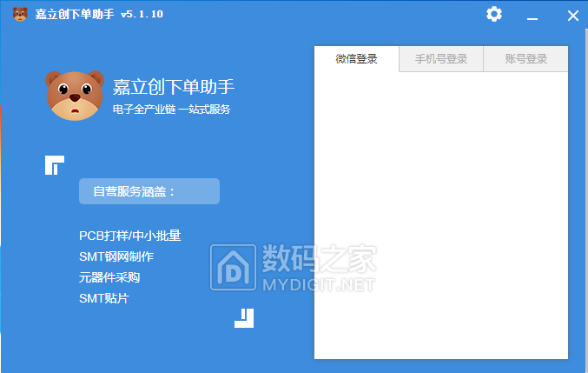Click the 自营服务涵盖 label box
Image resolution: width=588 pixels, height=373 pixels.
pyautogui.click(x=149, y=191)
